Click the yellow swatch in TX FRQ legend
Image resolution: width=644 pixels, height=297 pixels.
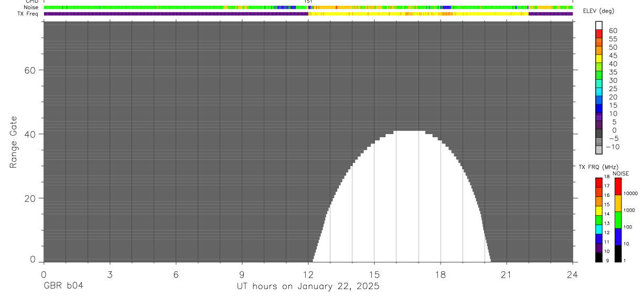click(x=599, y=211)
